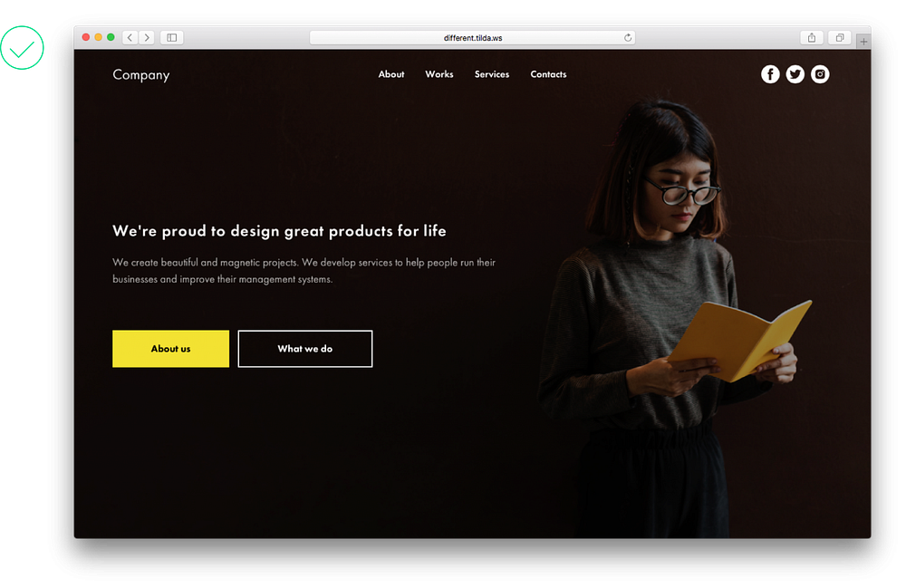The height and width of the screenshot is (588, 906).
Task: Open the Instagram social icon
Action: [x=820, y=74]
